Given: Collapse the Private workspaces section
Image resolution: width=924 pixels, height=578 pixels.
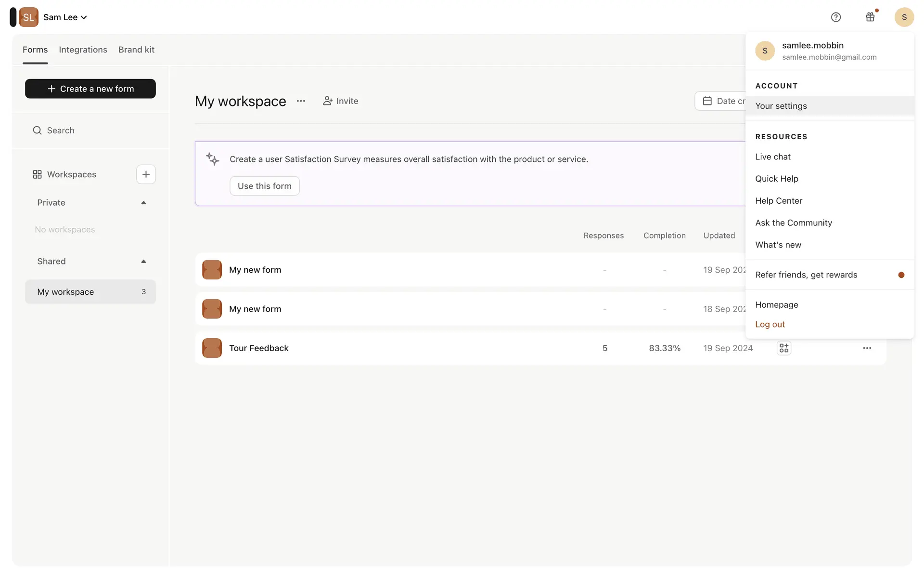Looking at the screenshot, I should (x=143, y=203).
